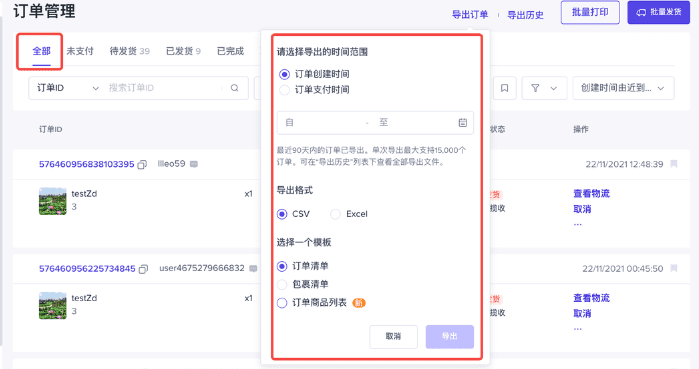Screen dimensions: 699x369
Task: Expand the filter dropdown chevron
Action: [554, 88]
